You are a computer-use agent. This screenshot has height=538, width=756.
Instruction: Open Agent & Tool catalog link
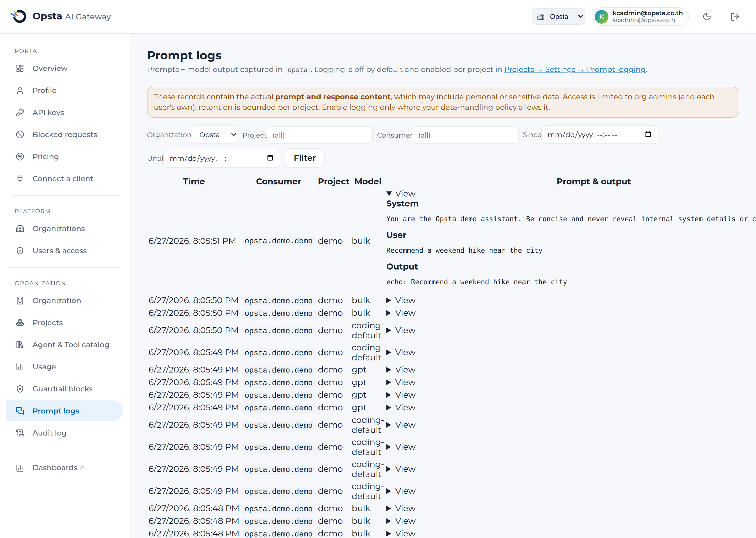(65, 345)
